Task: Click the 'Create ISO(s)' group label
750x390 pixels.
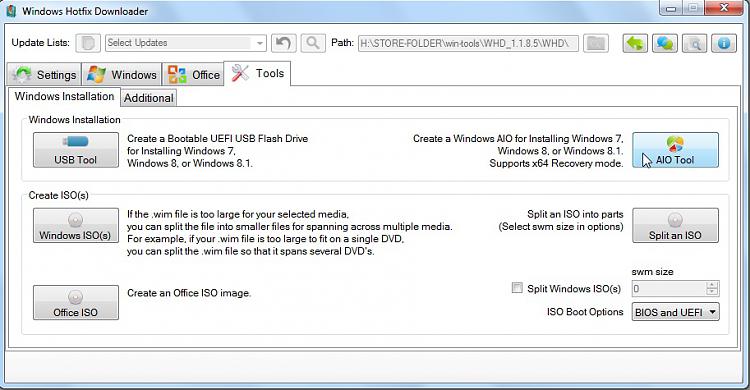Action: 58,195
